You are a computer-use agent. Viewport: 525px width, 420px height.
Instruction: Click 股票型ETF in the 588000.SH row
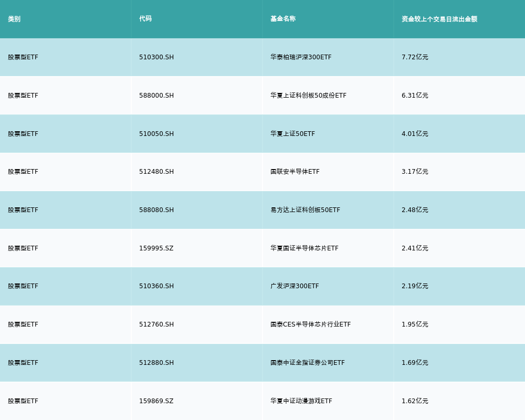click(x=23, y=96)
